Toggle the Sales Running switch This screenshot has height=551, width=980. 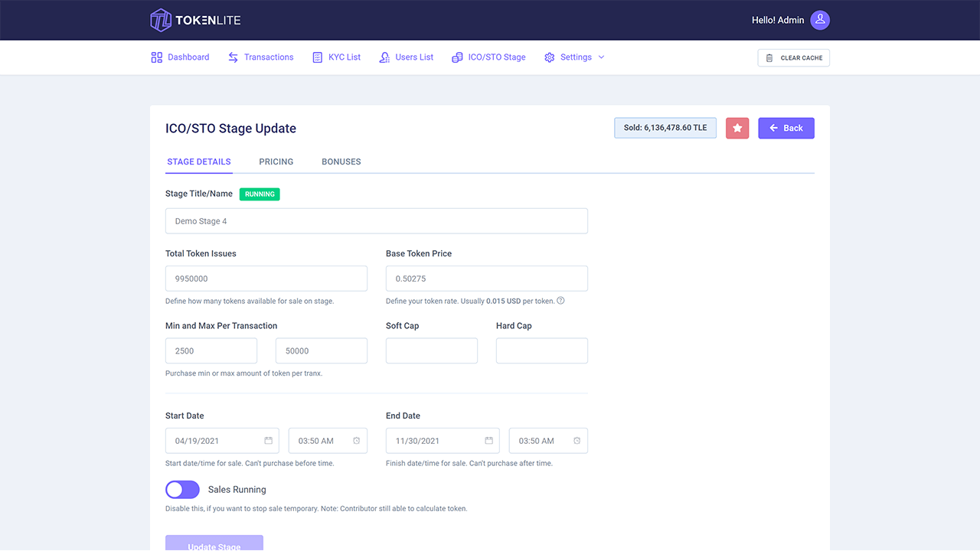[182, 490]
